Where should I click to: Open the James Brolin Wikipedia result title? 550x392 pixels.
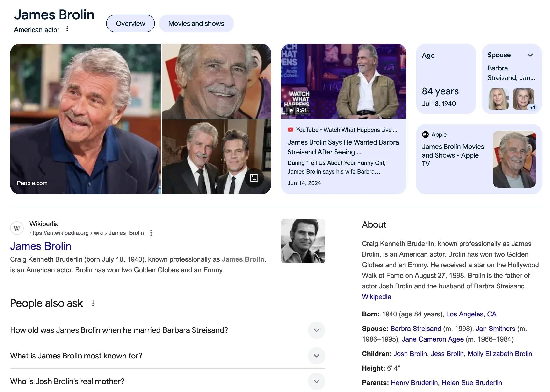coord(41,246)
